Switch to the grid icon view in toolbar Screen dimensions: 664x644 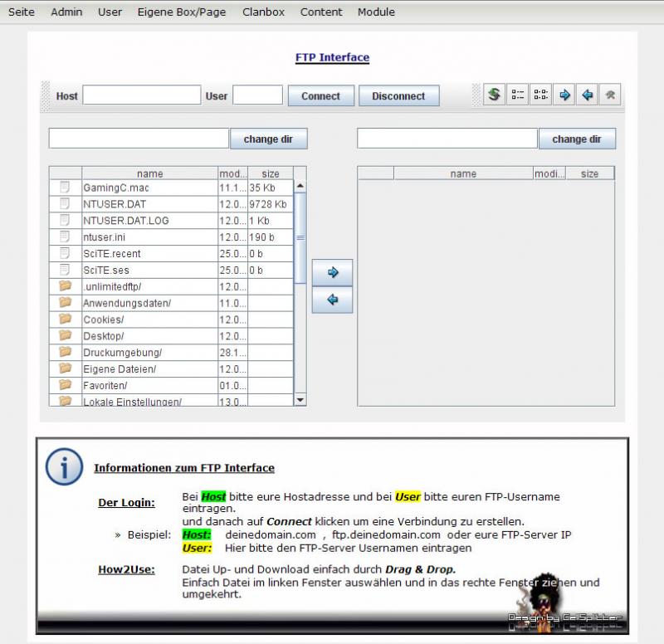pyautogui.click(x=540, y=95)
